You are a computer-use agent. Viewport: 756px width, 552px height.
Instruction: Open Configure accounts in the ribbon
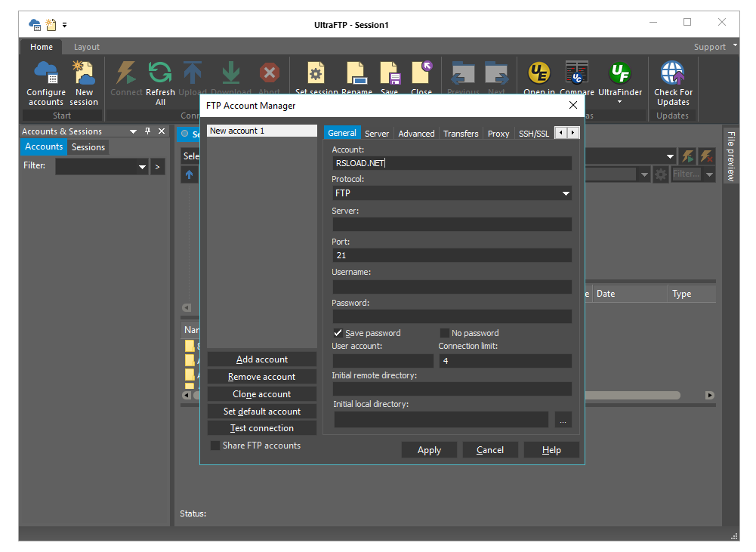46,83
